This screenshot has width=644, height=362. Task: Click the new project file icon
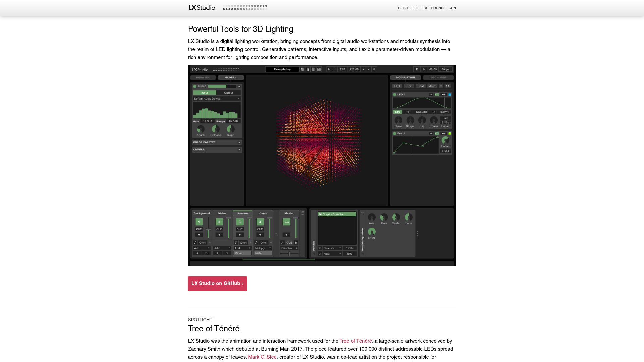click(x=313, y=69)
